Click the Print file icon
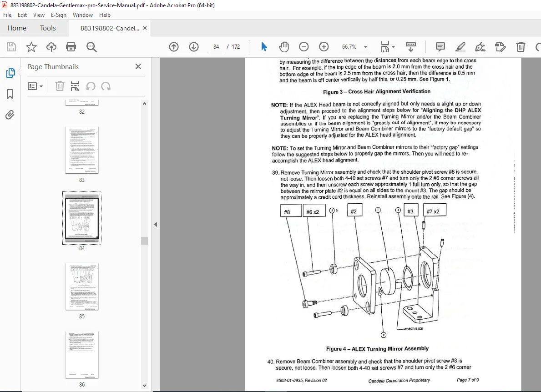Screen dimensions: 541x392 (x=71, y=47)
